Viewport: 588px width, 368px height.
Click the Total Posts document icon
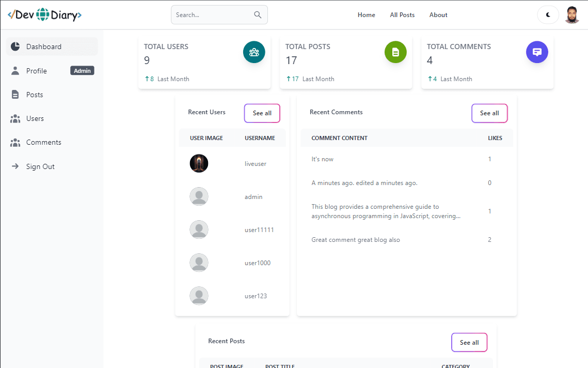395,52
